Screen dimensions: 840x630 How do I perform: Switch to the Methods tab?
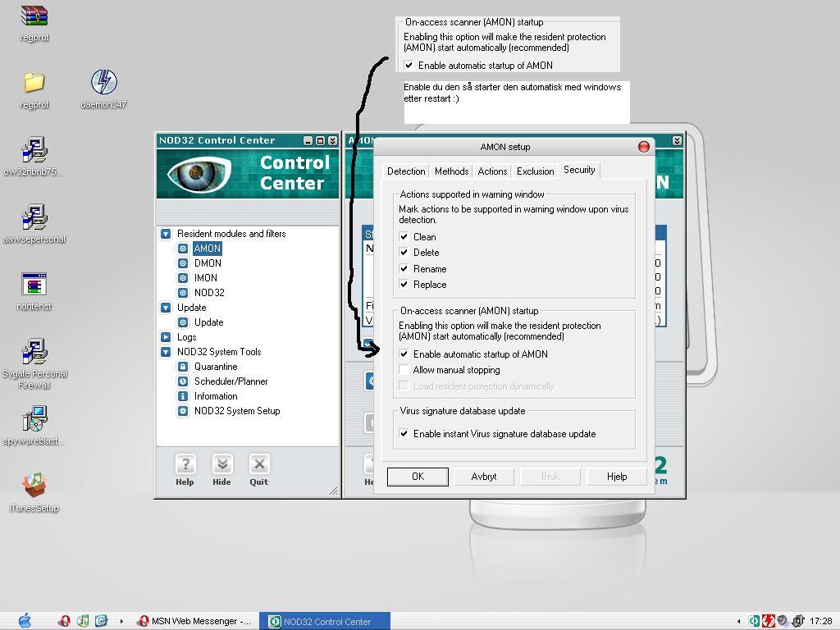[452, 171]
